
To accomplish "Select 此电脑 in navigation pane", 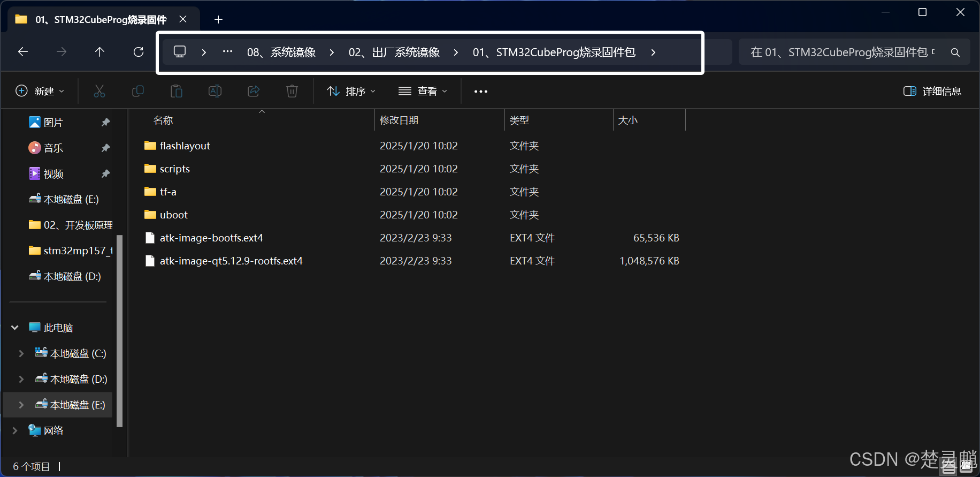I will pos(58,328).
